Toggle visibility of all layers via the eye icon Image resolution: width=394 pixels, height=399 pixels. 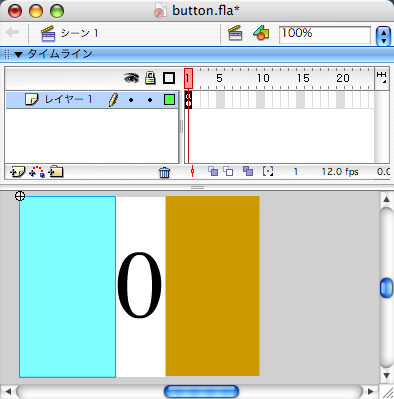(132, 78)
